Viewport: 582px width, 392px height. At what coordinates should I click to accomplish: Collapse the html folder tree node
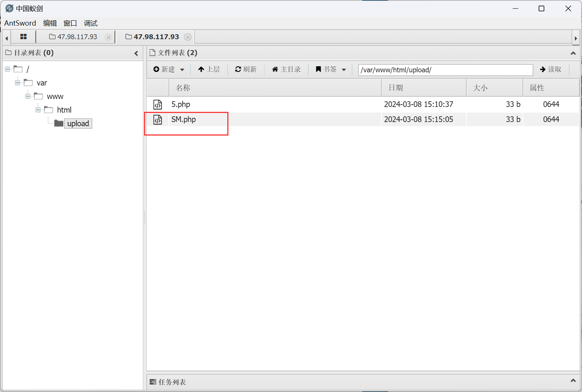click(38, 110)
